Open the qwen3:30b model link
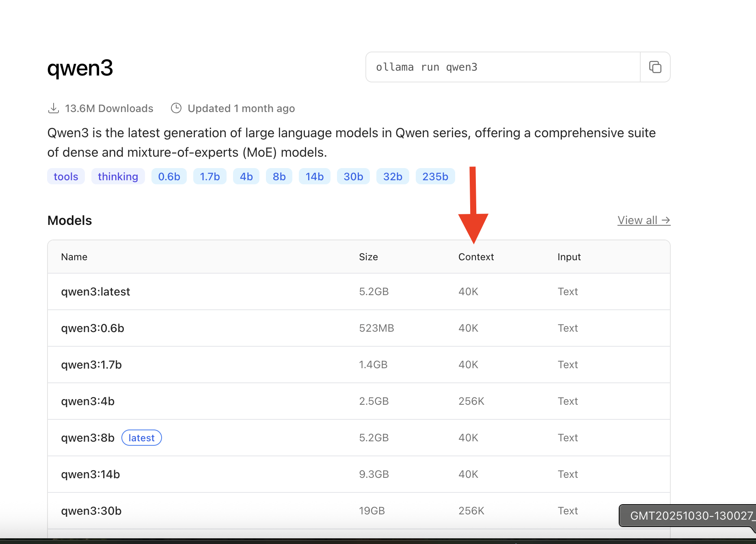Screen dimensions: 756x544 (91, 511)
